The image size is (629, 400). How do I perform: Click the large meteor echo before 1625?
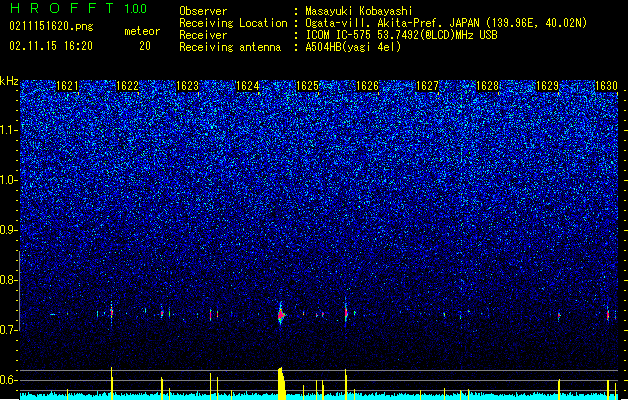(x=281, y=314)
